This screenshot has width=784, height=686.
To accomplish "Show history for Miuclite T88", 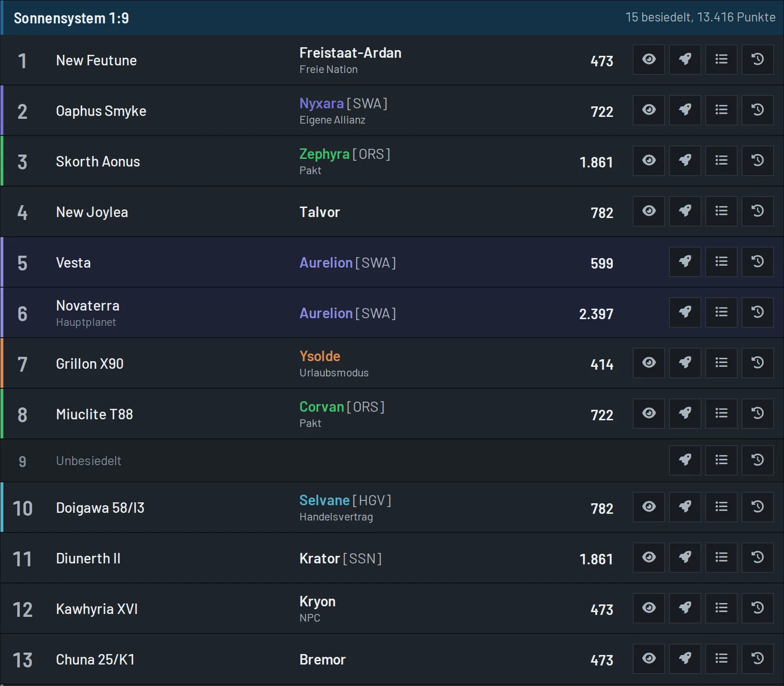I will tap(758, 413).
